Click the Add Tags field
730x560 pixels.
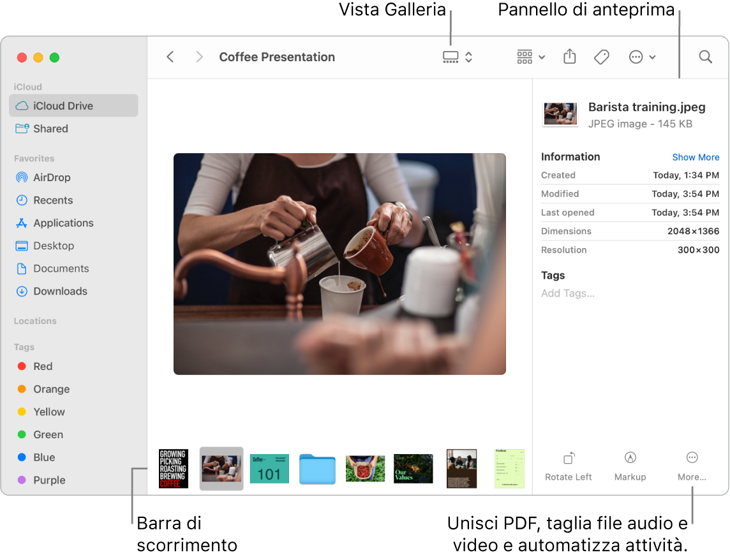pyautogui.click(x=568, y=293)
